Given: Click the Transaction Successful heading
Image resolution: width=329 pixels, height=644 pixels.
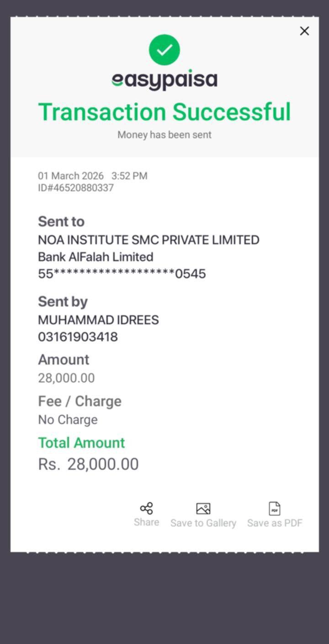Looking at the screenshot, I should (x=164, y=112).
